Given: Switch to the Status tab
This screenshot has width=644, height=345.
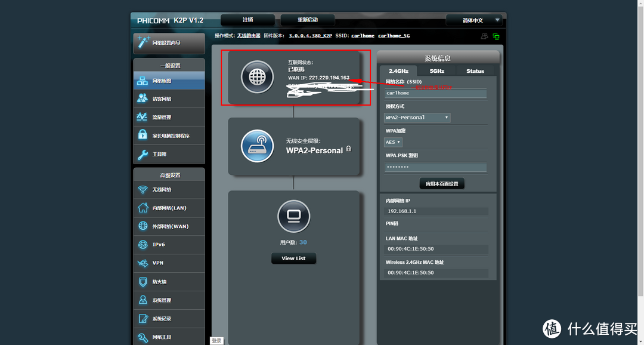Looking at the screenshot, I should (475, 71).
